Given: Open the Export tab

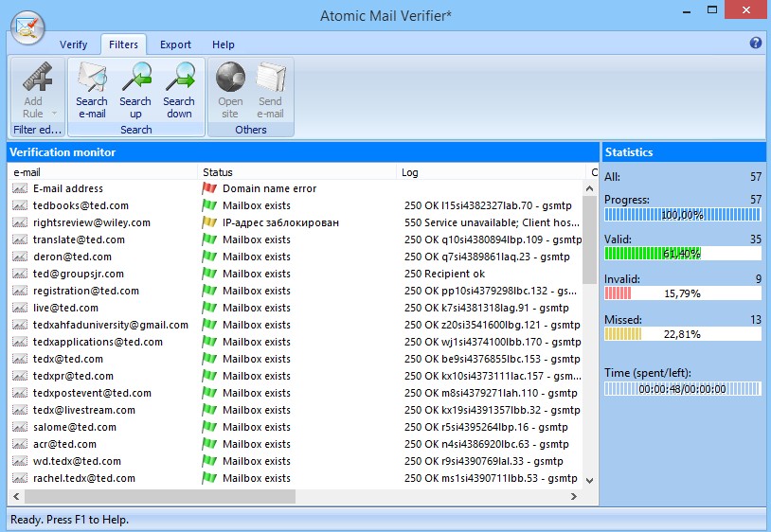Looking at the screenshot, I should coord(175,44).
